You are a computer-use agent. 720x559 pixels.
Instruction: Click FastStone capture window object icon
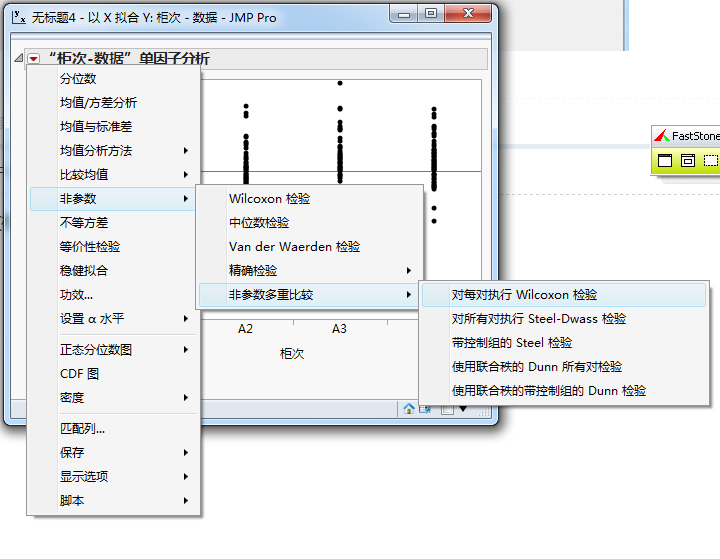(688, 160)
